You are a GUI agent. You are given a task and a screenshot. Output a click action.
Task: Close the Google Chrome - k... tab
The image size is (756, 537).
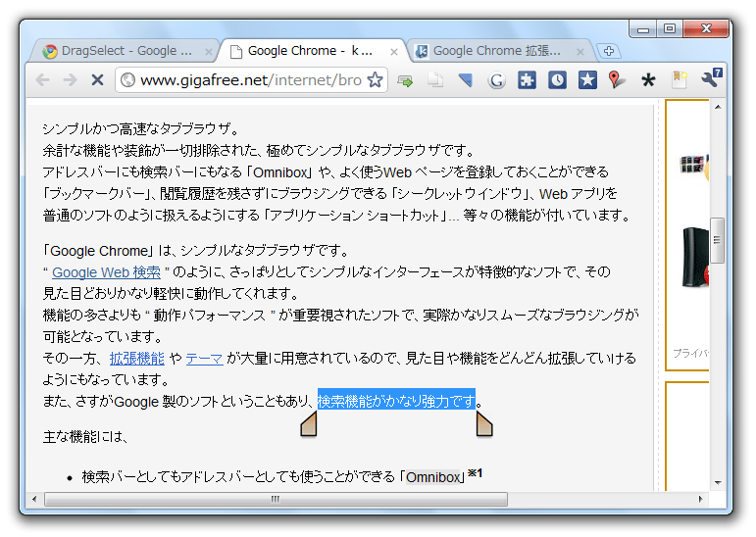tap(394, 52)
